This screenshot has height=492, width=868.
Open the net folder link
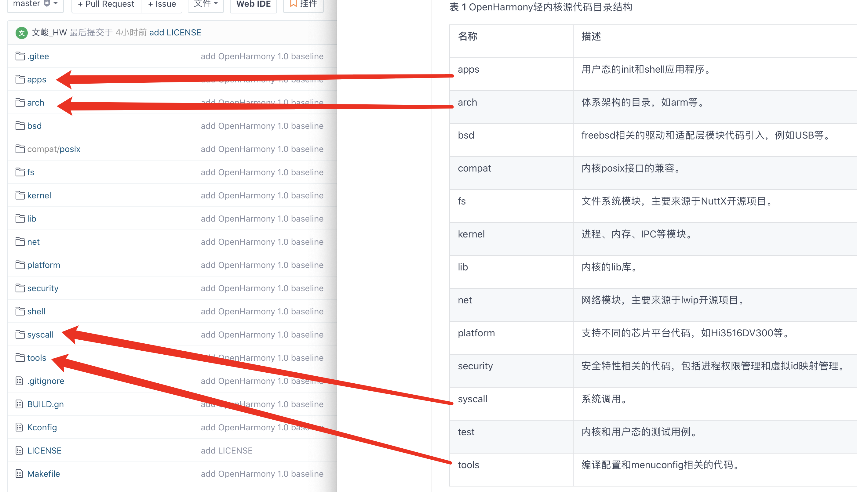pos(34,242)
